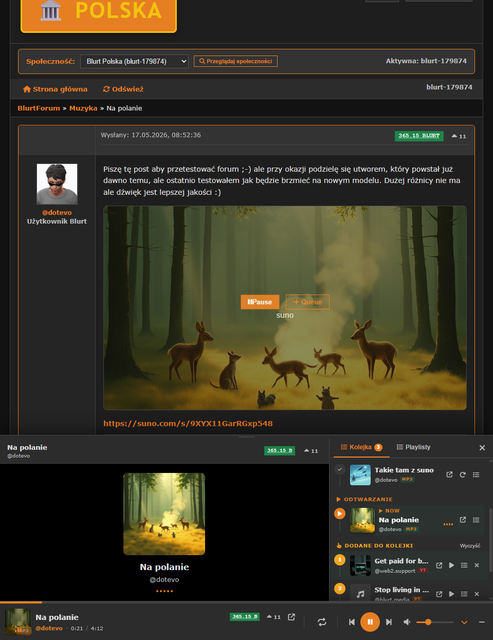The width and height of the screenshot is (493, 640).
Task: Open @dotevo link in bottom player bar
Action: [x=49, y=628]
